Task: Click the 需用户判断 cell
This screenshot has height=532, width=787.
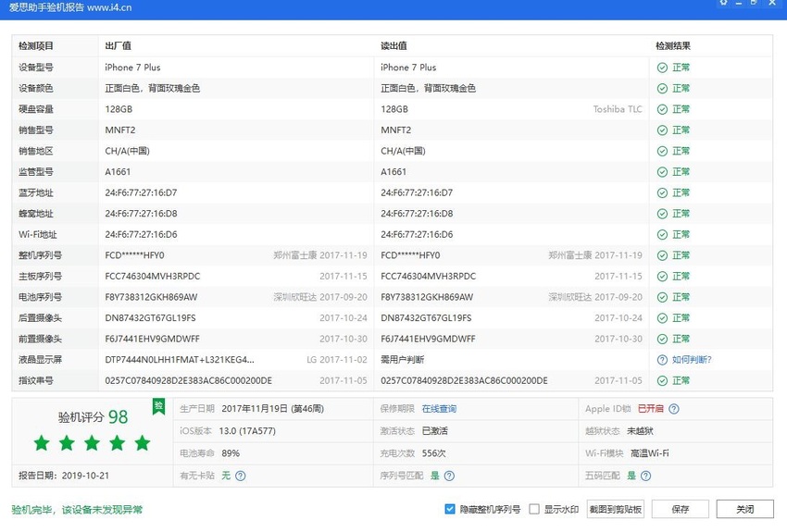Action: [402, 360]
